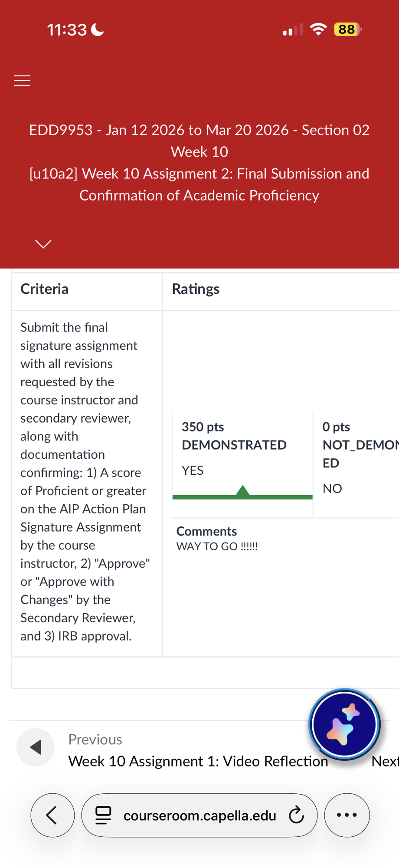
Task: Tap the Next module link
Action: 385,761
